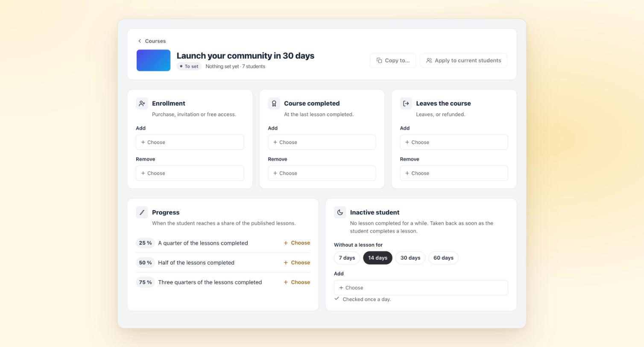Click the Course completed award badge icon
Screen dimensions: 644x347
click(x=274, y=103)
